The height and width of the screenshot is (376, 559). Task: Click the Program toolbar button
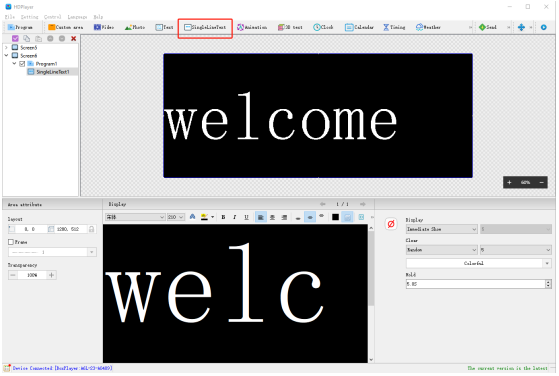20,27
